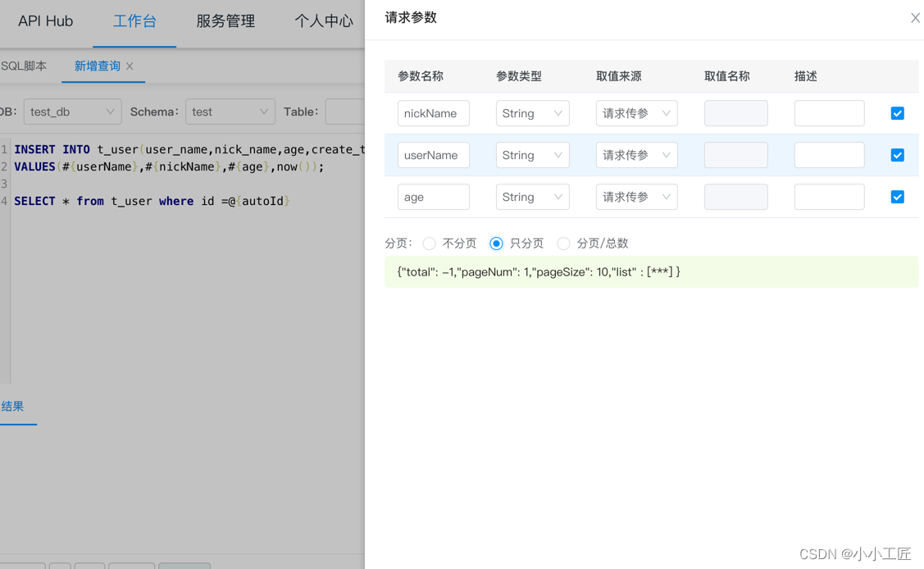Open the 服务管理 section
Viewport: 924px width, 569px height.
225,22
